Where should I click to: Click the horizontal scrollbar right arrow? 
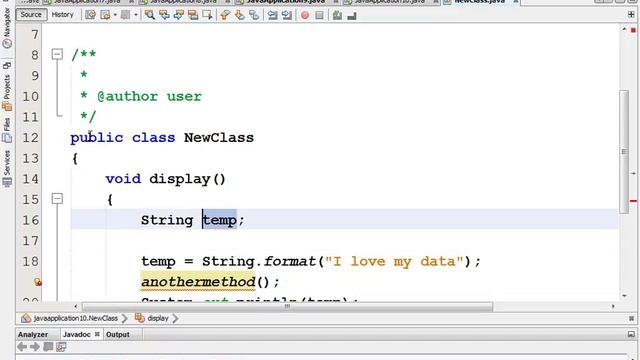point(613,306)
